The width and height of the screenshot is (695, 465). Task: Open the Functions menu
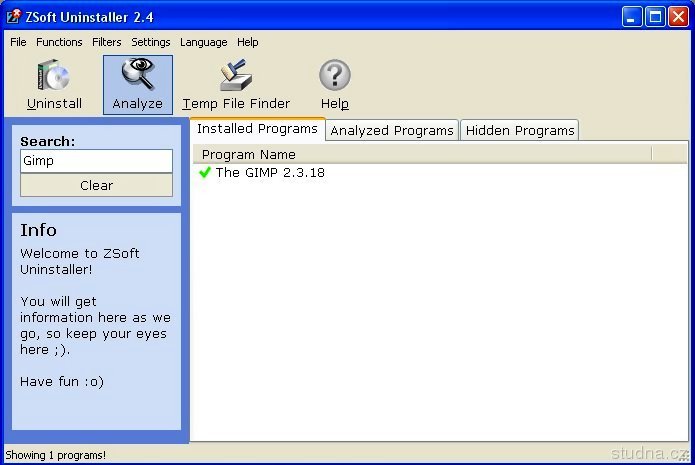pyautogui.click(x=59, y=42)
